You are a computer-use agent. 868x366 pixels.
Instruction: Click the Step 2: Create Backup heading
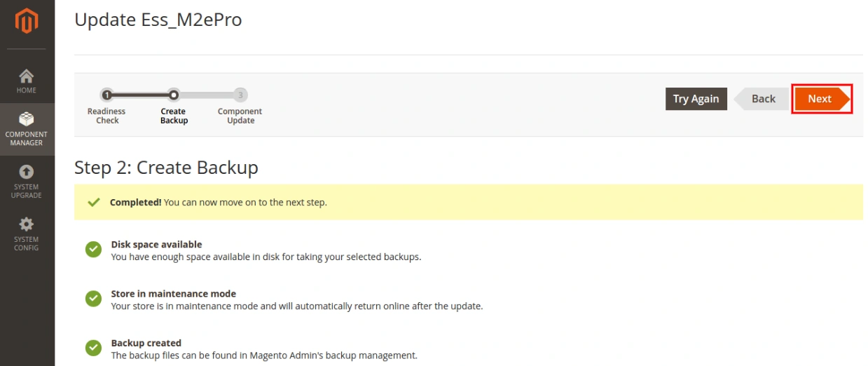click(x=166, y=168)
